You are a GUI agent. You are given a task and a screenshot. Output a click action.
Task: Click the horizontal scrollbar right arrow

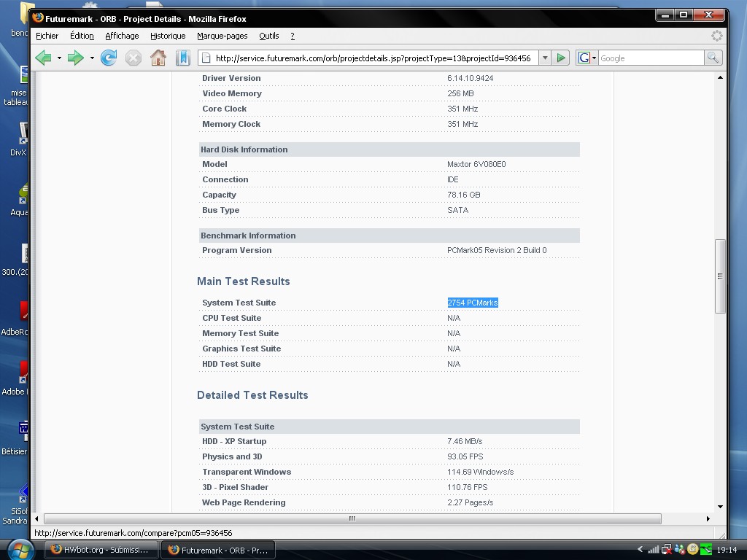708,518
